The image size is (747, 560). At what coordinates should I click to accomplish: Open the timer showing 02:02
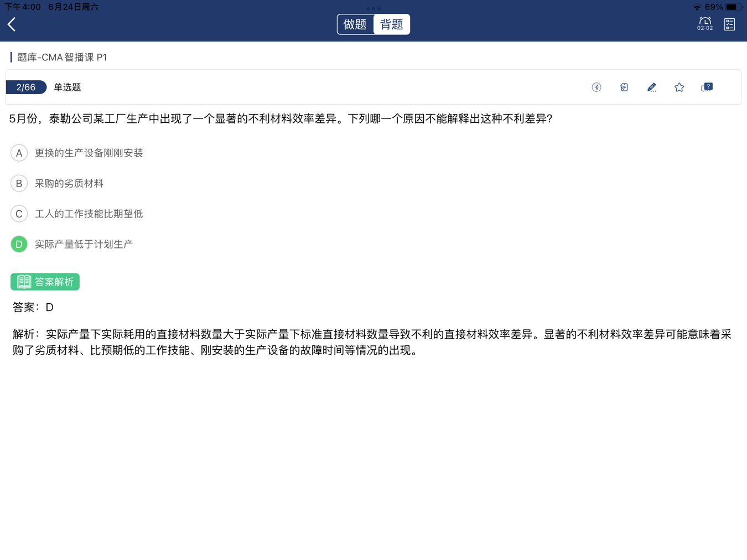point(704,24)
